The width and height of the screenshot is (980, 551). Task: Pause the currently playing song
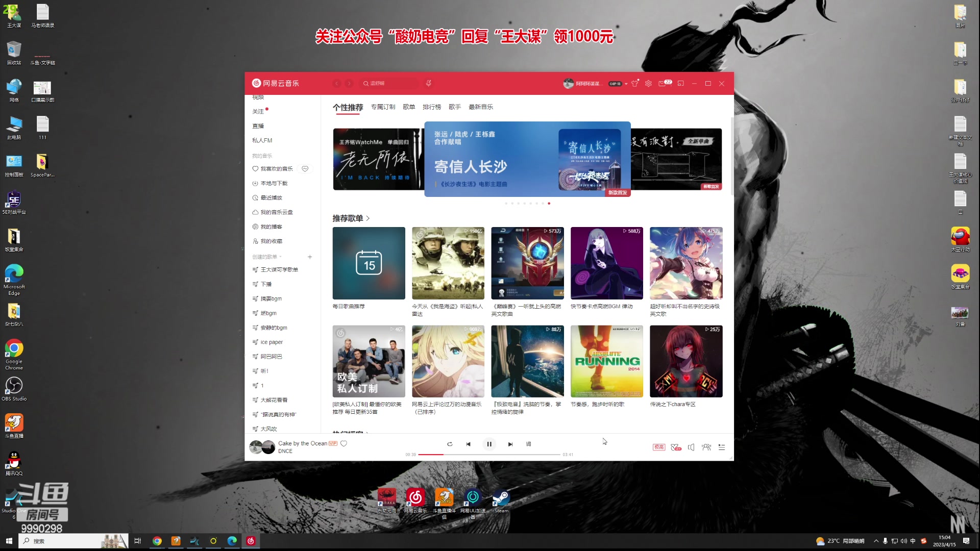tap(489, 444)
